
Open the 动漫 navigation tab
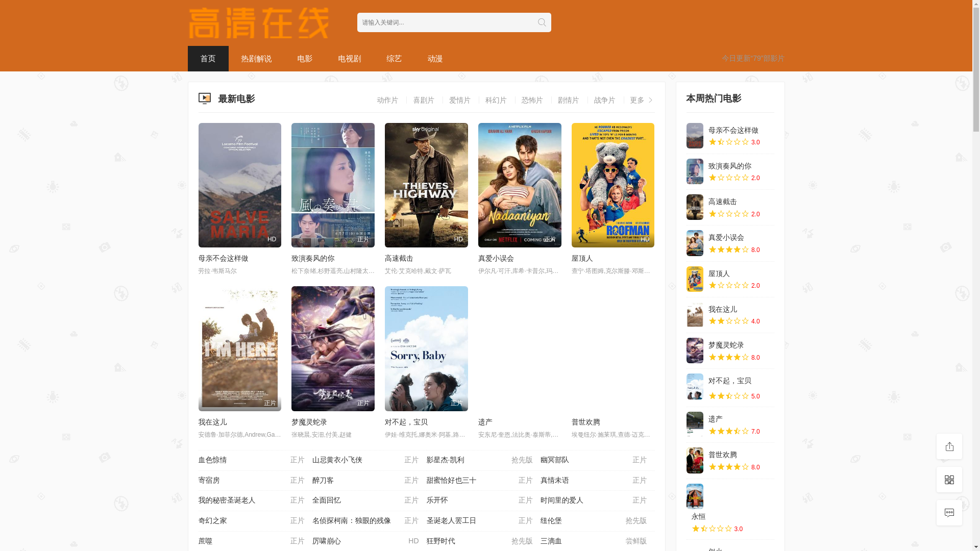[x=435, y=59]
